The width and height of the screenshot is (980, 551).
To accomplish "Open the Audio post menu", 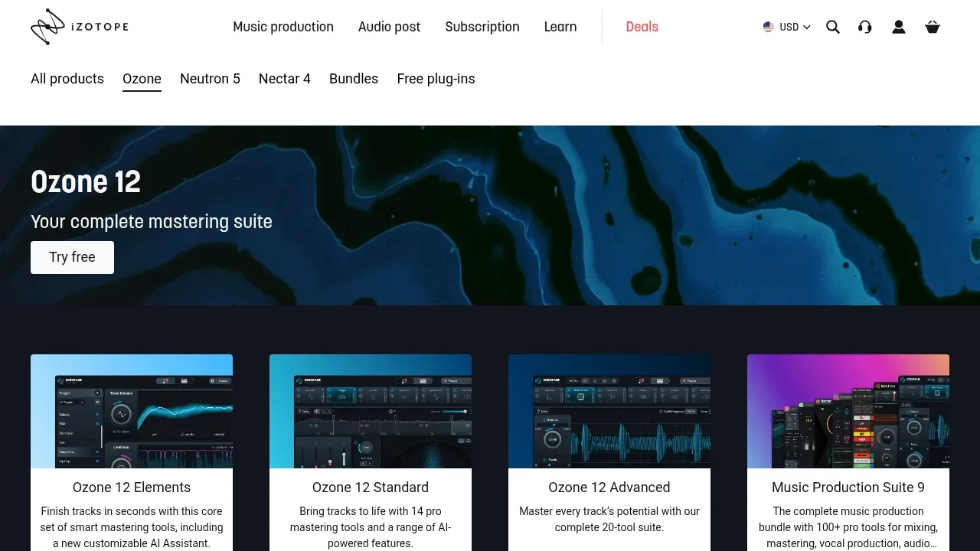I will [x=389, y=27].
